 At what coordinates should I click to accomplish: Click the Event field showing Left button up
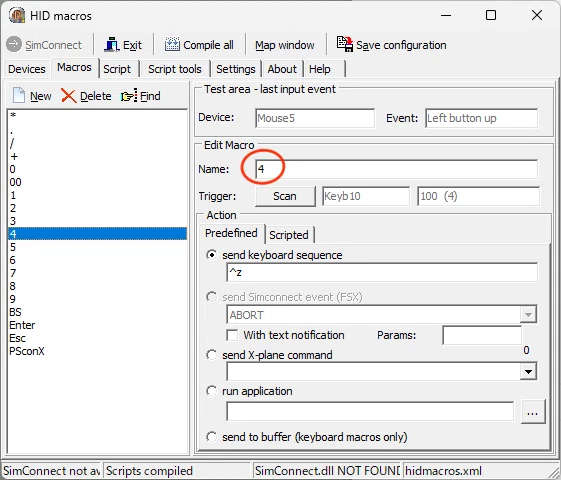[482, 118]
